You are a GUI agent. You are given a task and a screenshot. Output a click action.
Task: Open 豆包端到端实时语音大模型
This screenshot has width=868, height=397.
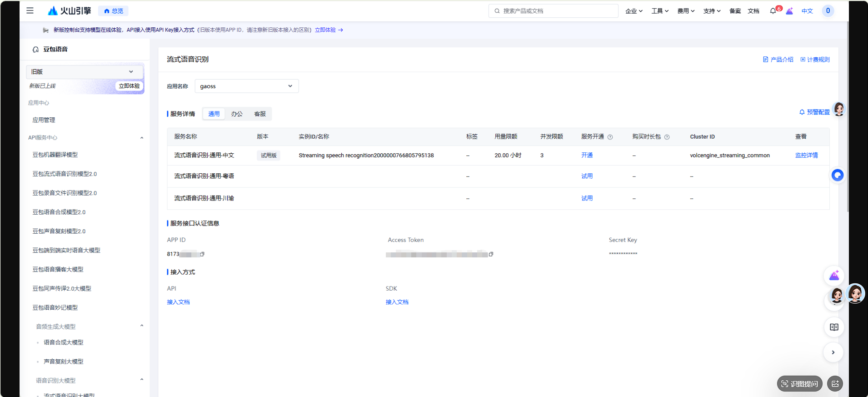click(x=66, y=250)
